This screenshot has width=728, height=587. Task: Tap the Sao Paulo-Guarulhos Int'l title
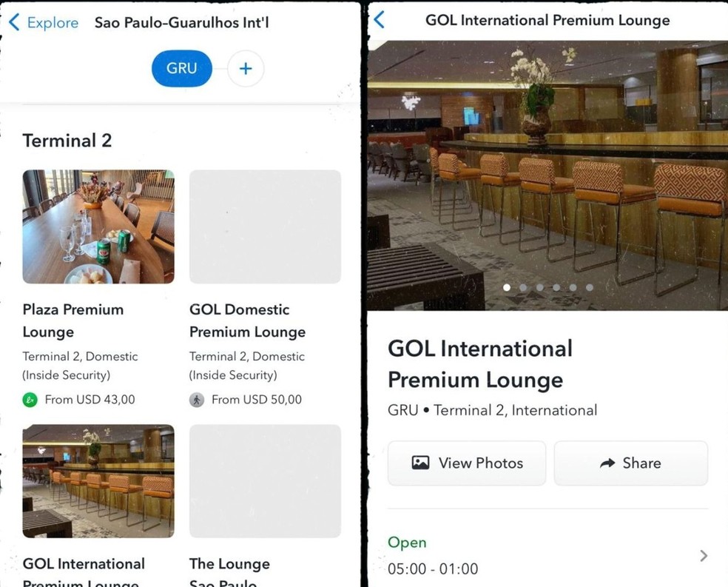(x=181, y=22)
